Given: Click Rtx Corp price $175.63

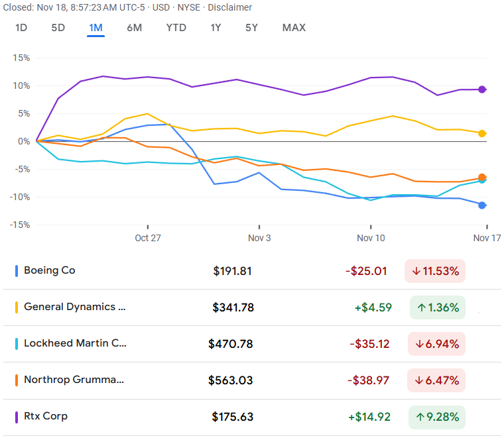Looking at the screenshot, I should point(232,417).
